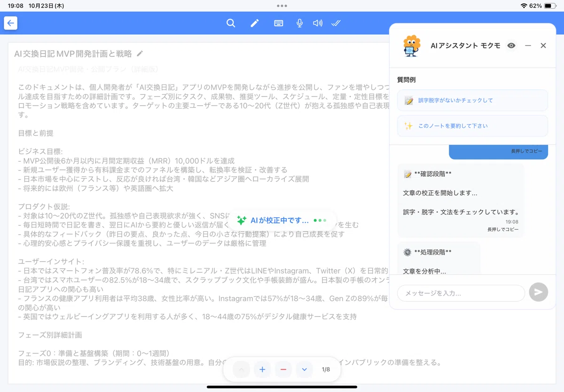Choose '誤字脱字がないかチェックして' suggestion
564x392 pixels.
point(472,101)
